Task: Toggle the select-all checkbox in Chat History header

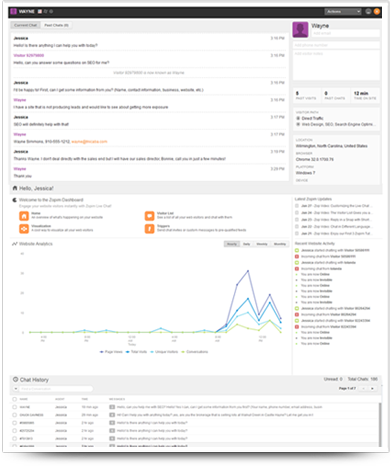Action: (14, 399)
